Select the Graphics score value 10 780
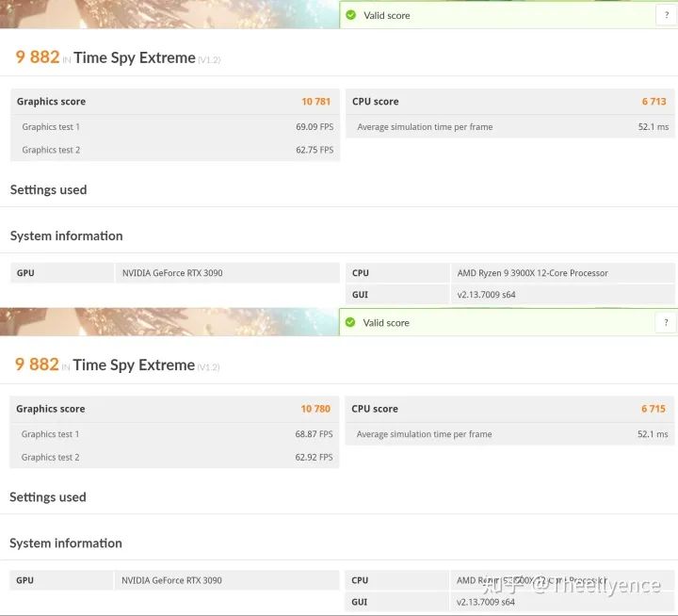The height and width of the screenshot is (616, 678). pos(315,409)
